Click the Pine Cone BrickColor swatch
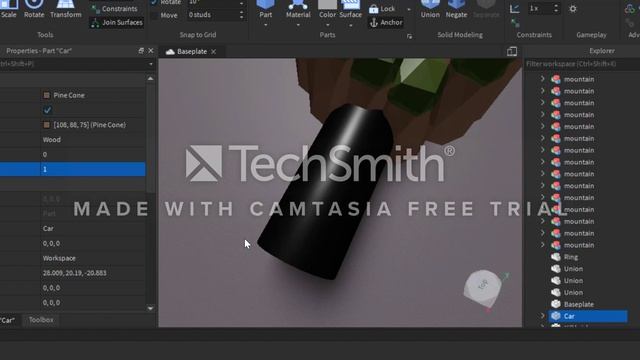The height and width of the screenshot is (360, 640). click(x=47, y=95)
